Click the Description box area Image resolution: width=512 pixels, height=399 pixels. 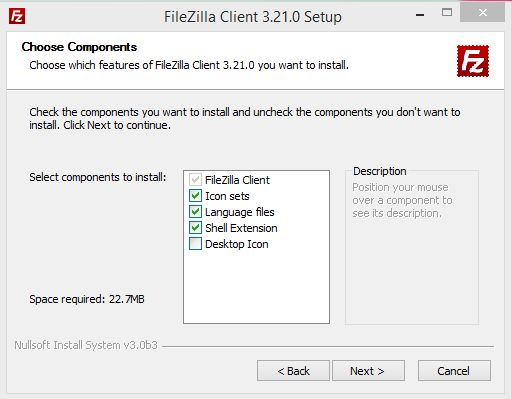click(x=412, y=267)
